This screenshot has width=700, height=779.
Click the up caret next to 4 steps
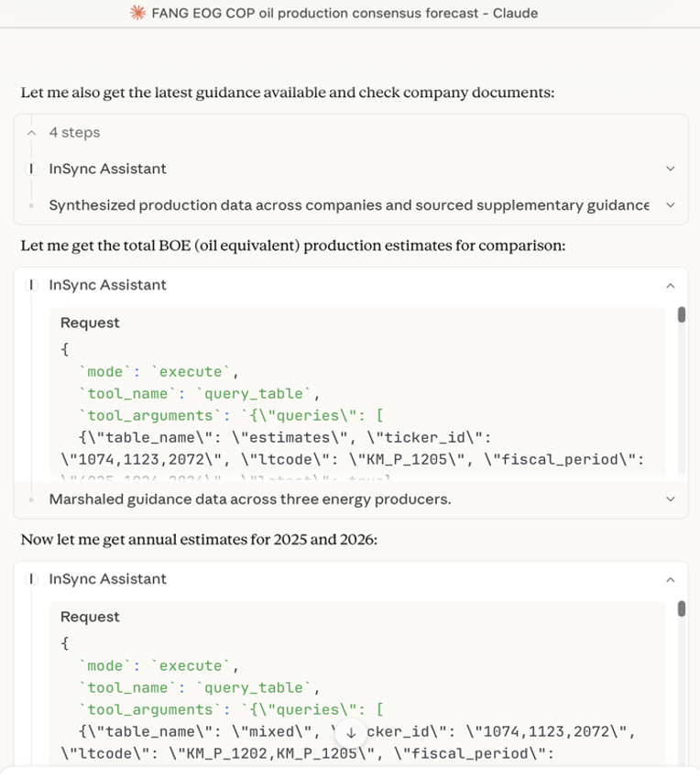pos(31,132)
